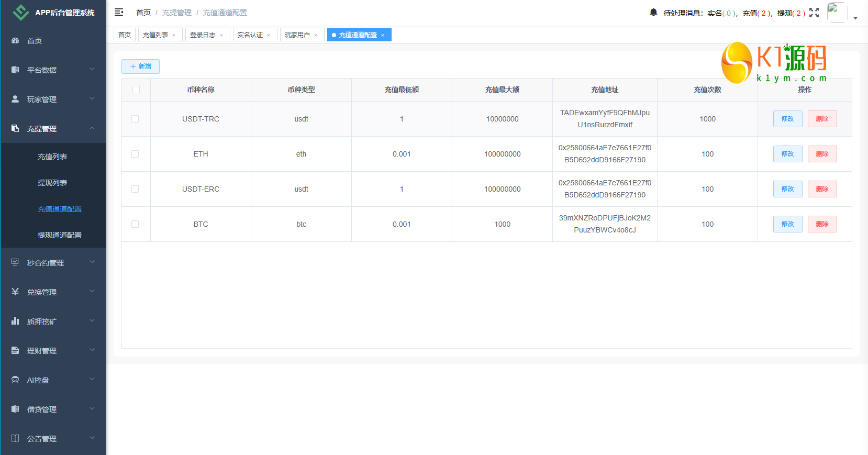868x455 pixels.
Task: Expand the 质押挖矿 menu chevron
Action: tap(92, 320)
